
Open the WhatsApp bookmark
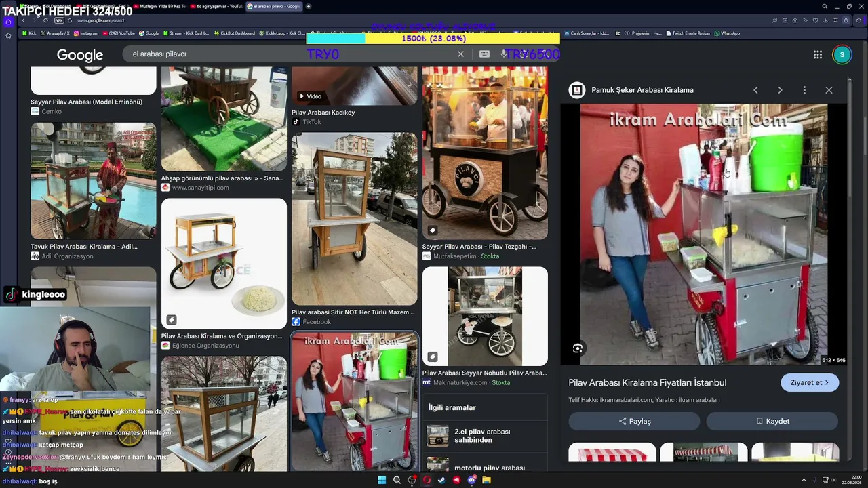pyautogui.click(x=727, y=33)
